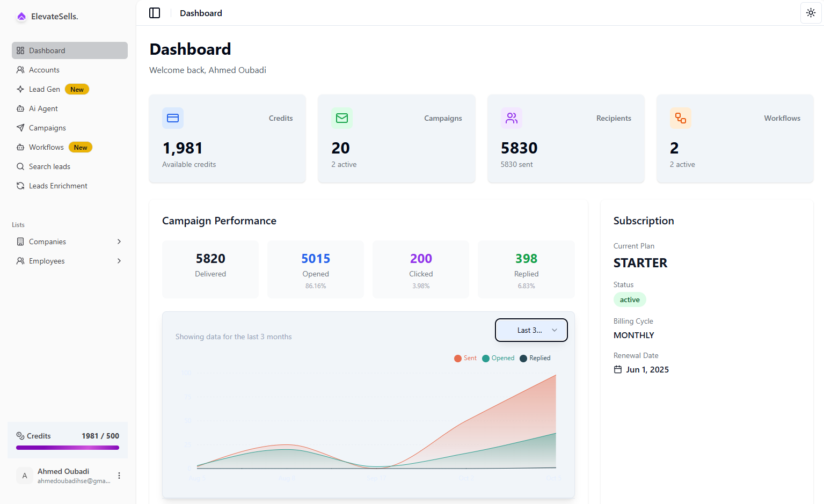Open the Dashboard breadcrumb at top
Image resolution: width=824 pixels, height=504 pixels.
(x=201, y=13)
